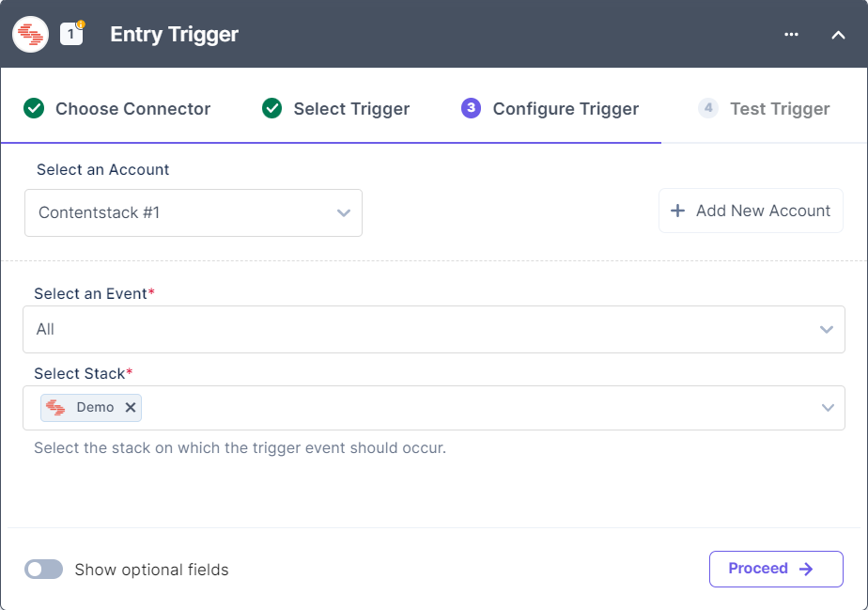Click the plus icon beside Add New Account
868x610 pixels.
coord(677,211)
